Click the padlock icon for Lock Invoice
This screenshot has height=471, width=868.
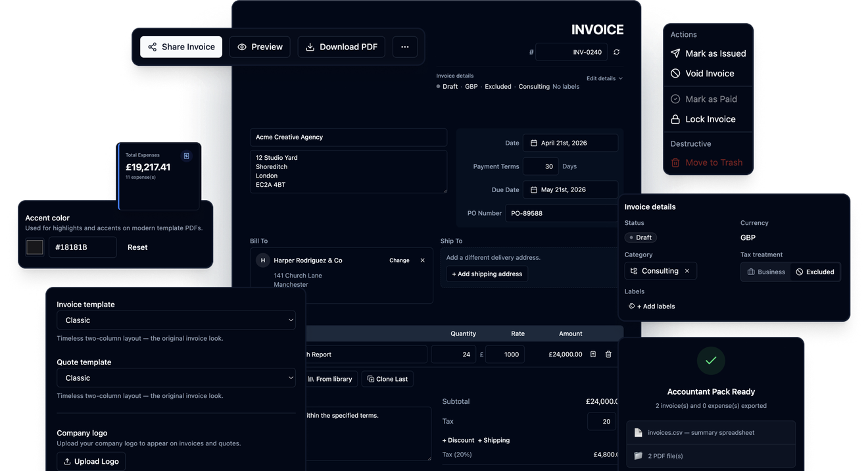pyautogui.click(x=675, y=119)
